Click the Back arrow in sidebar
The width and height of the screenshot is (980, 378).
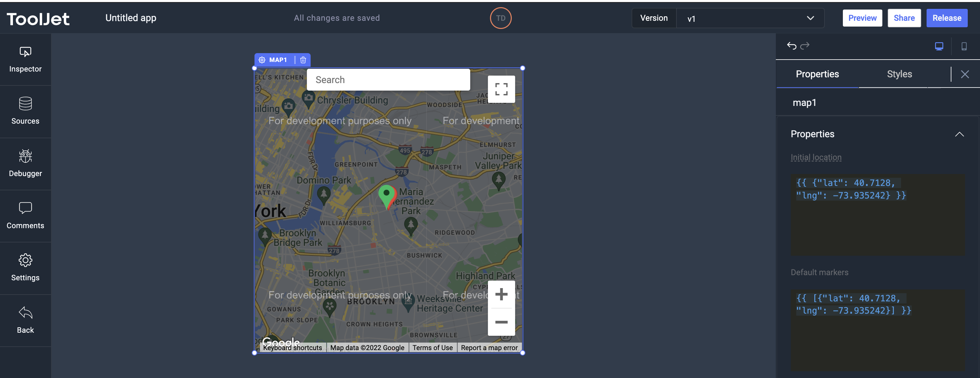(25, 320)
